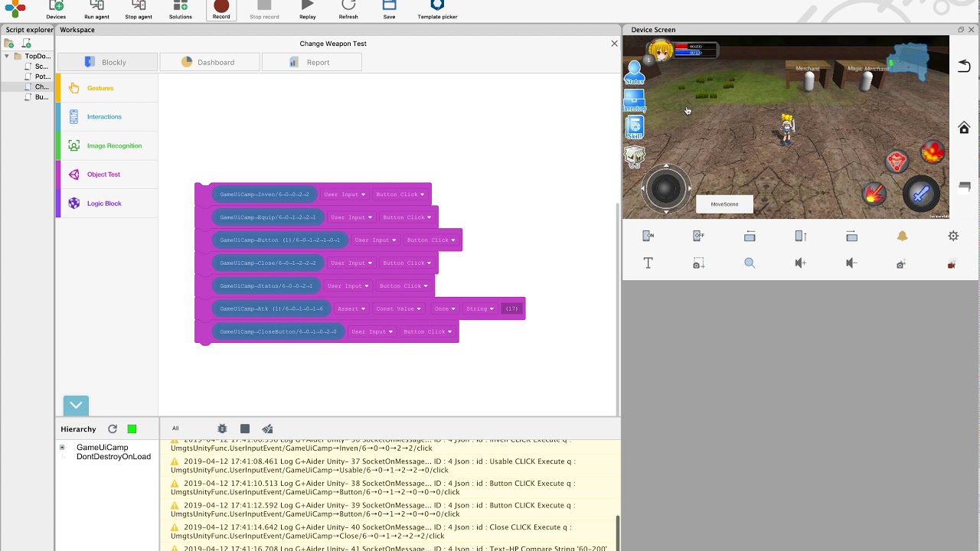
Task: Click the Refresh toolbar icon
Action: [348, 6]
